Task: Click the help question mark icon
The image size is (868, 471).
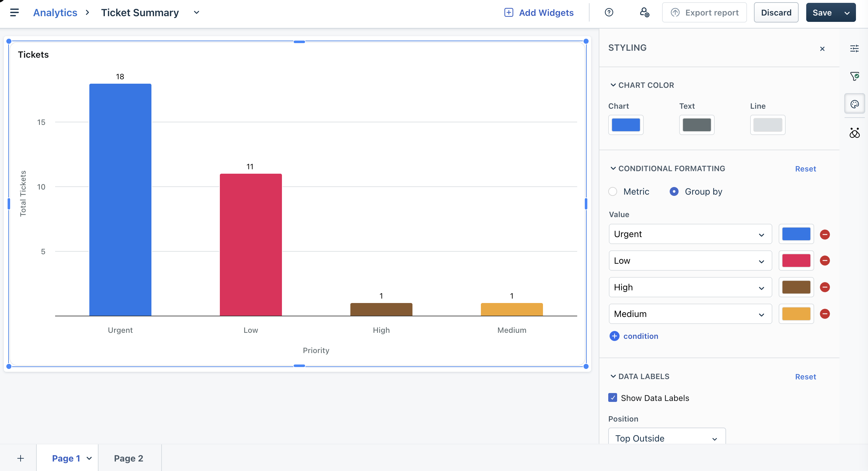Action: [609, 12]
